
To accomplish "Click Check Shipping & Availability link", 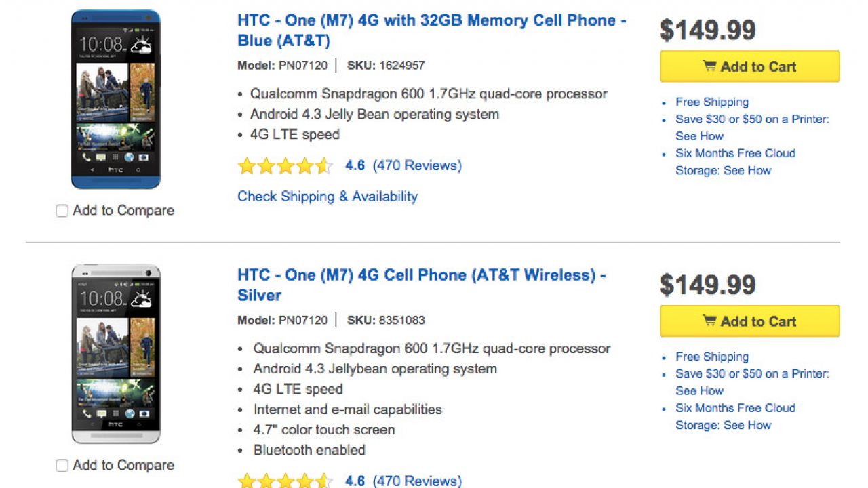I will point(327,197).
